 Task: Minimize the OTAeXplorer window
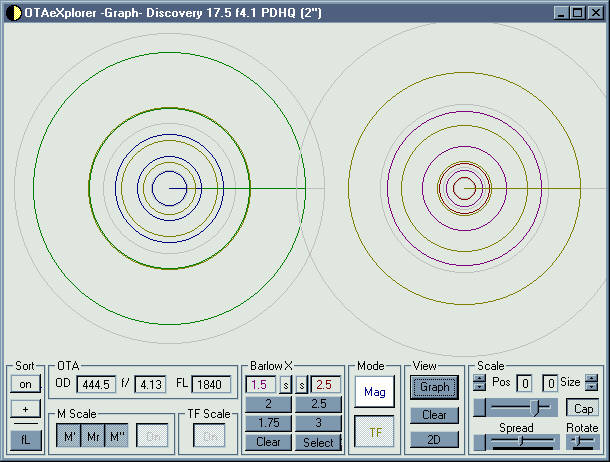click(x=561, y=13)
